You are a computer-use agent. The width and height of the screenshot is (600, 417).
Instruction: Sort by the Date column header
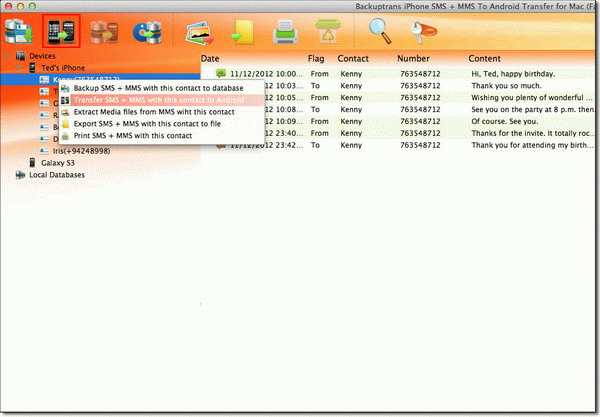pos(210,59)
